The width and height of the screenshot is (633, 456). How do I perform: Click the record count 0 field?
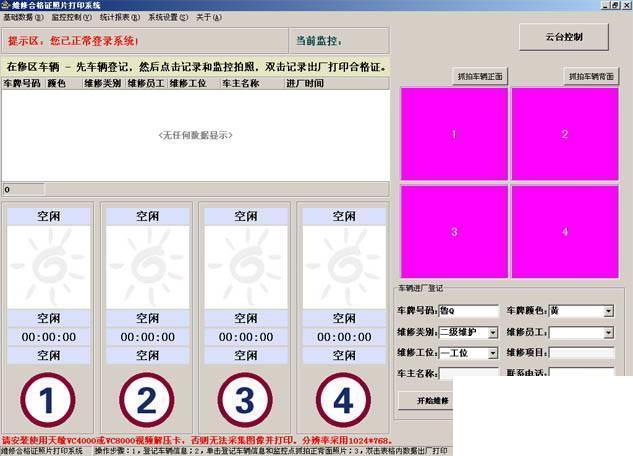click(24, 189)
